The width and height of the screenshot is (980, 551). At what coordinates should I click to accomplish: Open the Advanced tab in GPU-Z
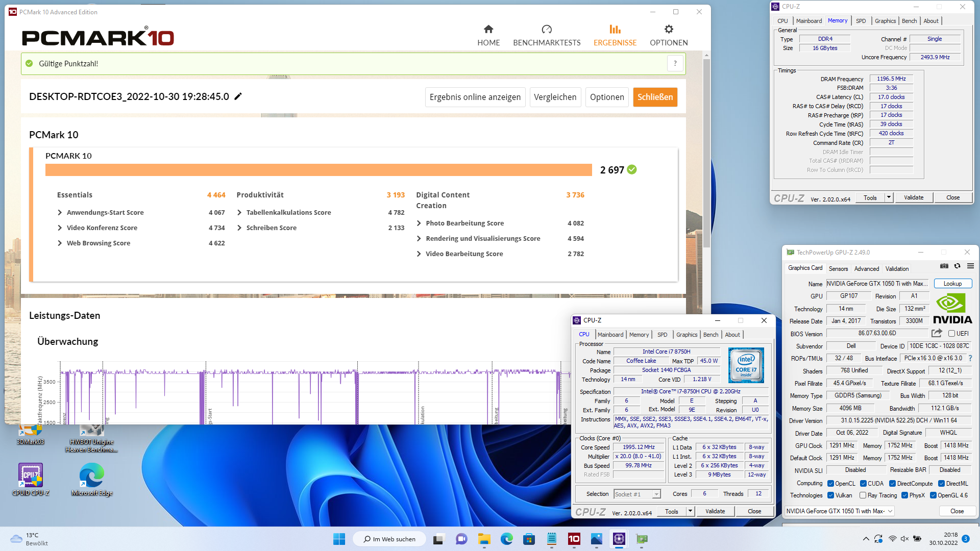867,269
